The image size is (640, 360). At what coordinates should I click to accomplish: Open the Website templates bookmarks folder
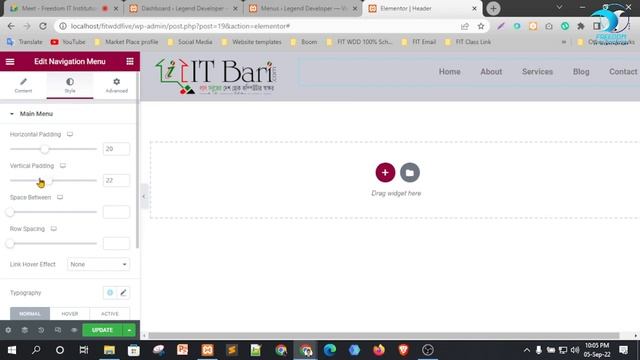click(251, 42)
